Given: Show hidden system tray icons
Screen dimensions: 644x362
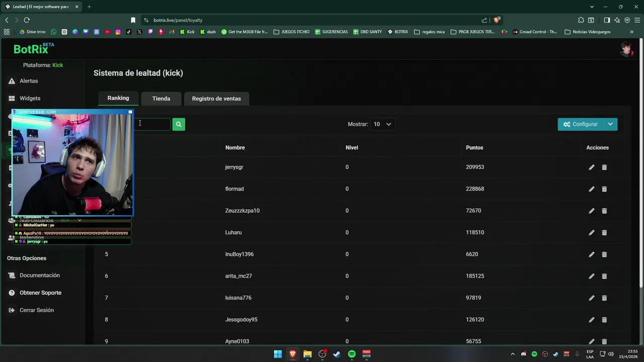Looking at the screenshot, I should (513, 354).
